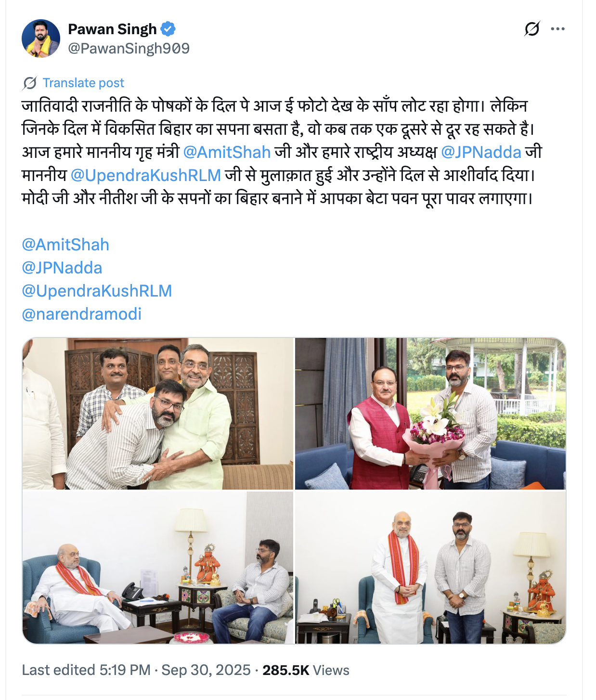Open the three-dot more options menu
This screenshot has height=700, width=596.
(557, 29)
